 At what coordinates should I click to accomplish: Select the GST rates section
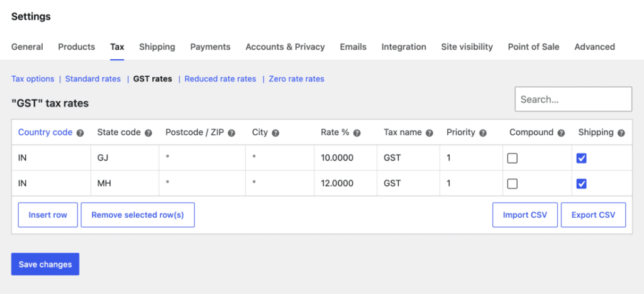point(152,79)
